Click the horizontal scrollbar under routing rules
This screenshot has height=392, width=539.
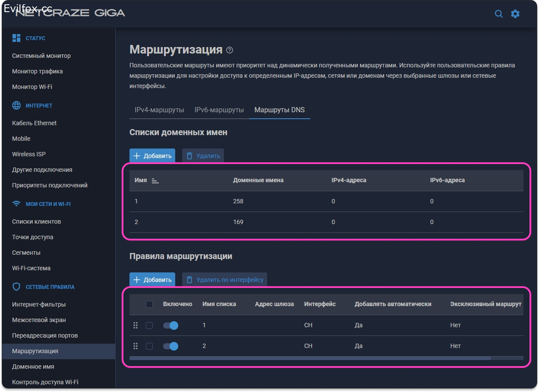pos(310,358)
